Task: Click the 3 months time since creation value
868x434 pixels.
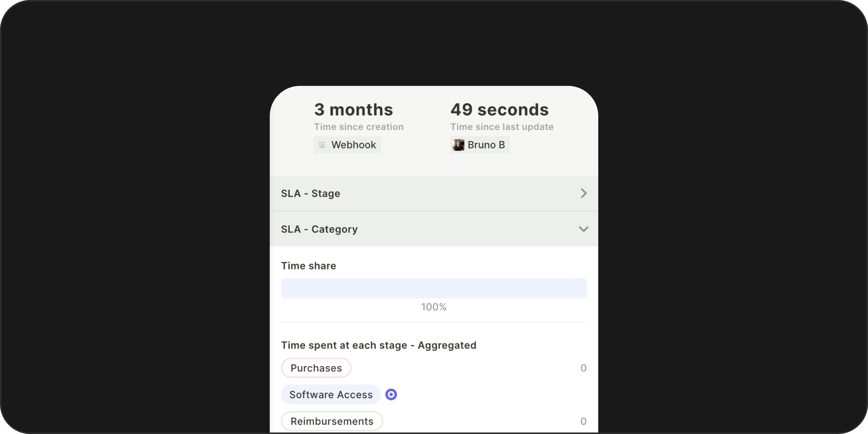Action: pos(353,109)
